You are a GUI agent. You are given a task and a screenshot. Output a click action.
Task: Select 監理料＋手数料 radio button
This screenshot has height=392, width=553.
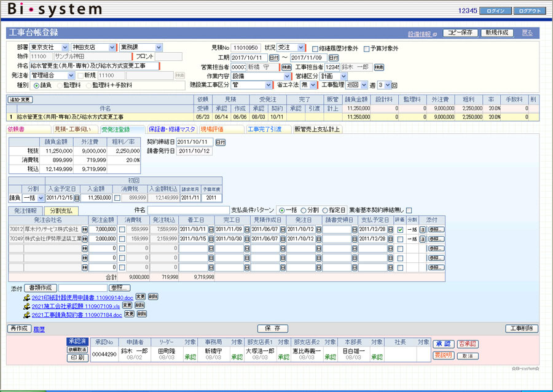click(x=88, y=85)
